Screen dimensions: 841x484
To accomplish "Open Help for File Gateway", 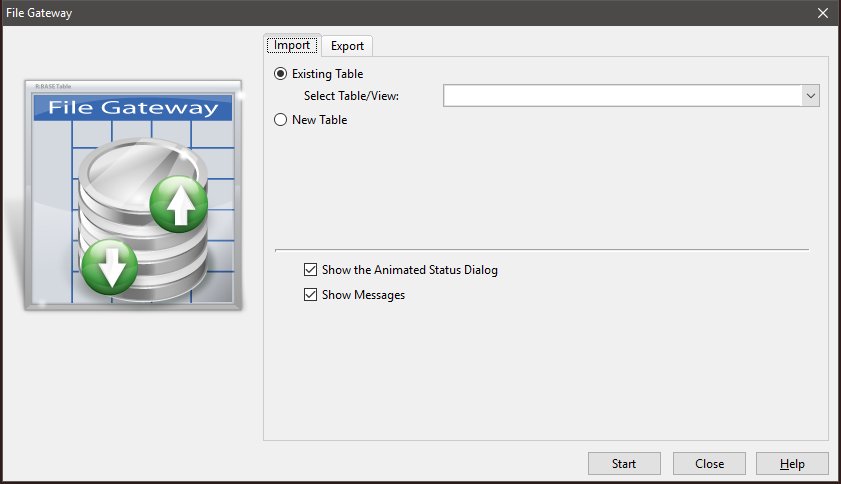I will click(x=792, y=464).
